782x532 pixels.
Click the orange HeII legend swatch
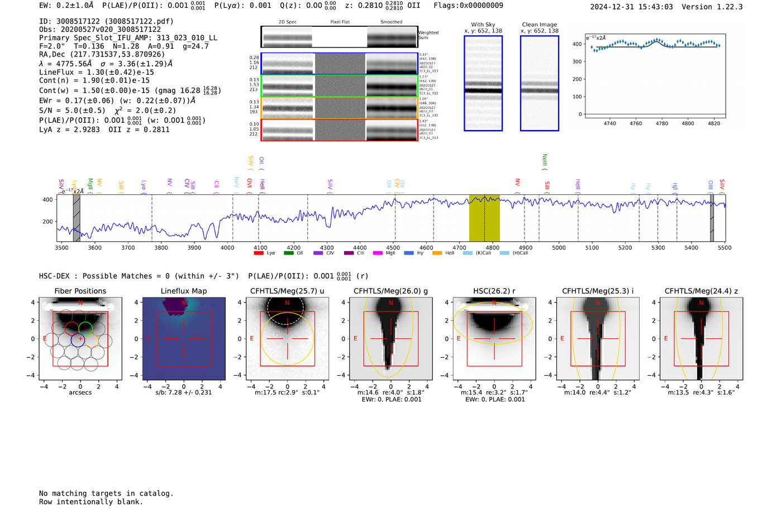437,253
